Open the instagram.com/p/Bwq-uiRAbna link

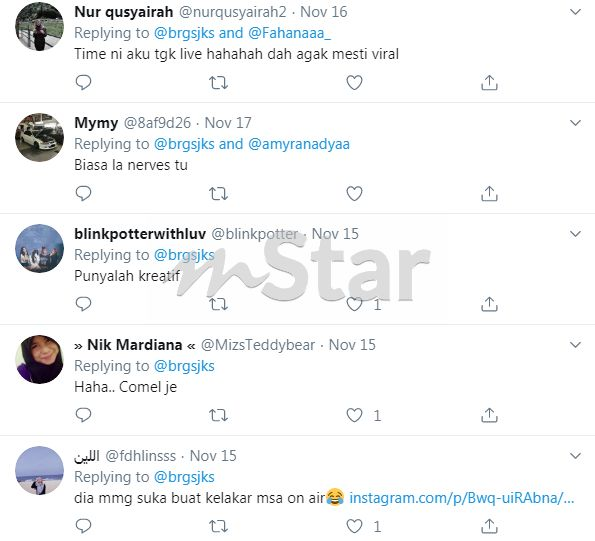point(461,498)
